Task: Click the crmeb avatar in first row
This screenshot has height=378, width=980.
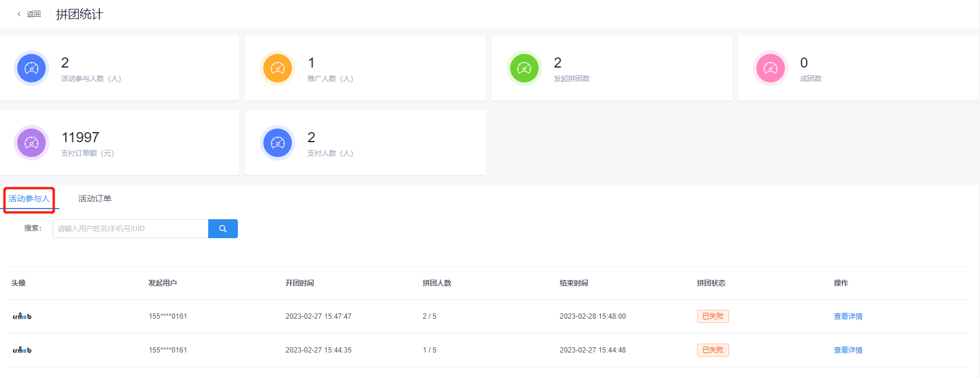Action: 22,316
